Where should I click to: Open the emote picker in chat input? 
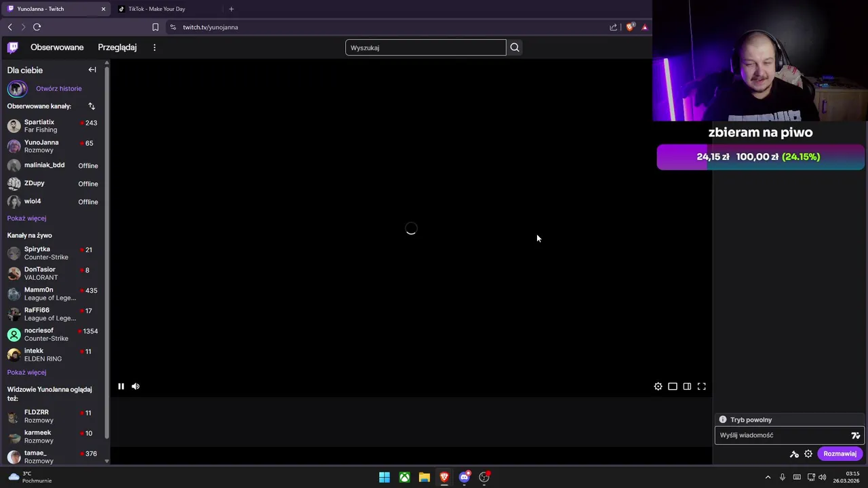coord(856,436)
